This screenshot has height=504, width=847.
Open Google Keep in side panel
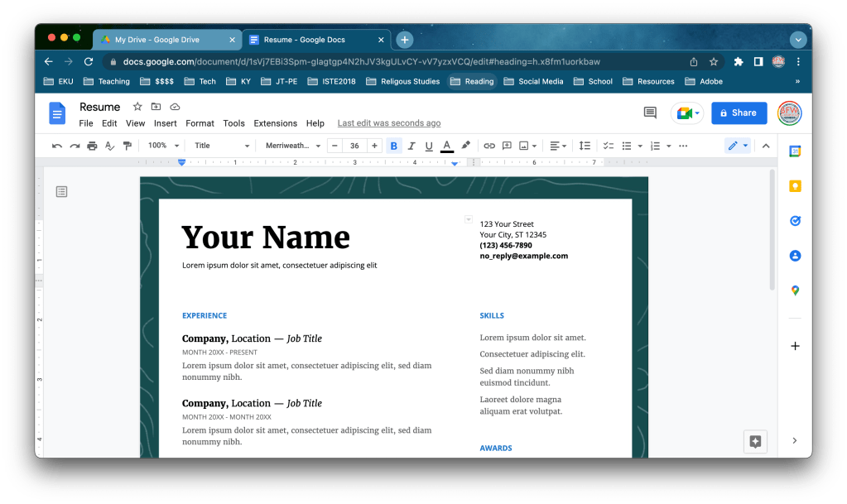coord(795,186)
